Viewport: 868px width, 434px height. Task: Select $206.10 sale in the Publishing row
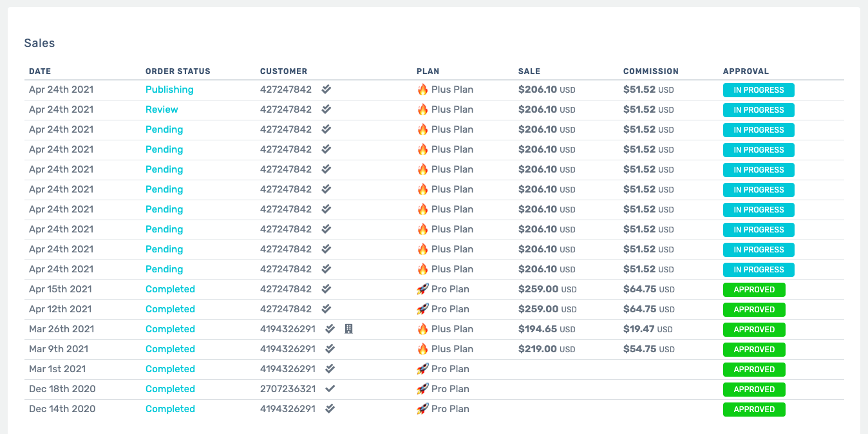tap(547, 90)
